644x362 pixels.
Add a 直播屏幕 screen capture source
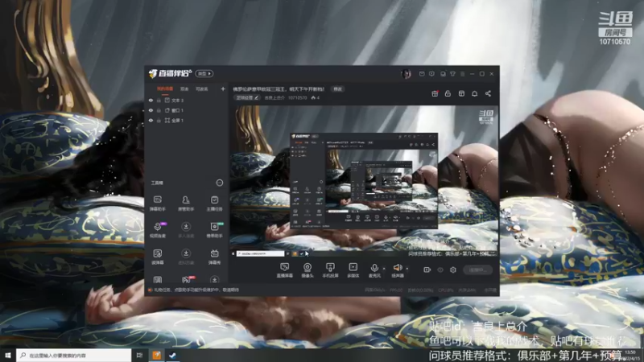pyautogui.click(x=284, y=270)
